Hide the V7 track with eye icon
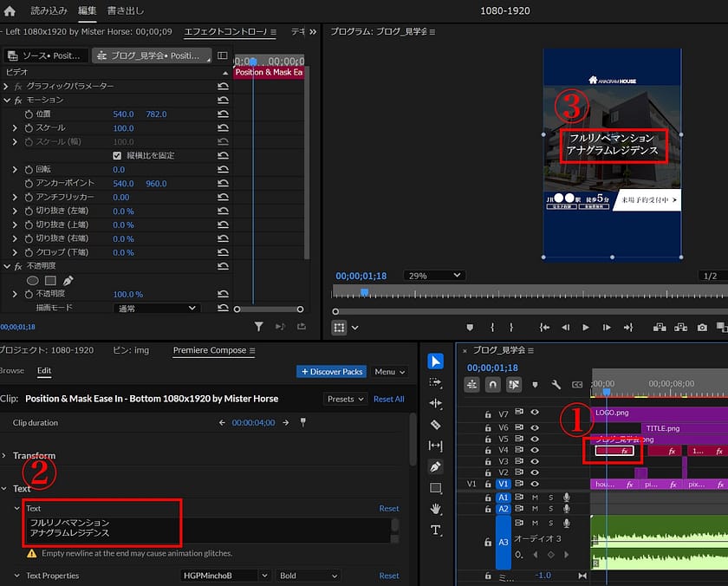The image size is (728, 586). pyautogui.click(x=535, y=413)
